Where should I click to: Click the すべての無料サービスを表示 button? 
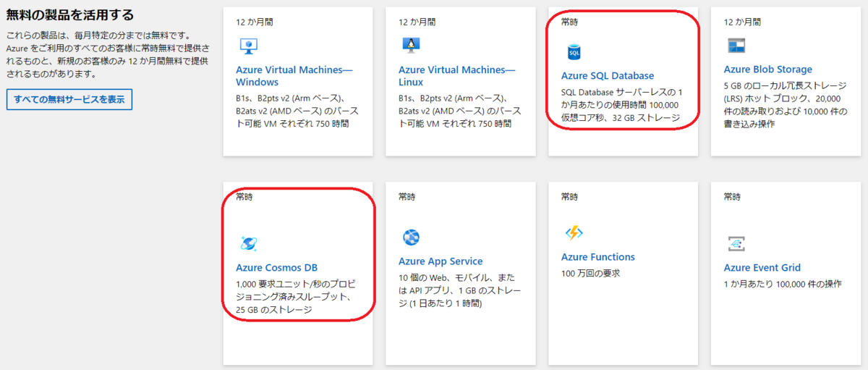click(x=69, y=99)
